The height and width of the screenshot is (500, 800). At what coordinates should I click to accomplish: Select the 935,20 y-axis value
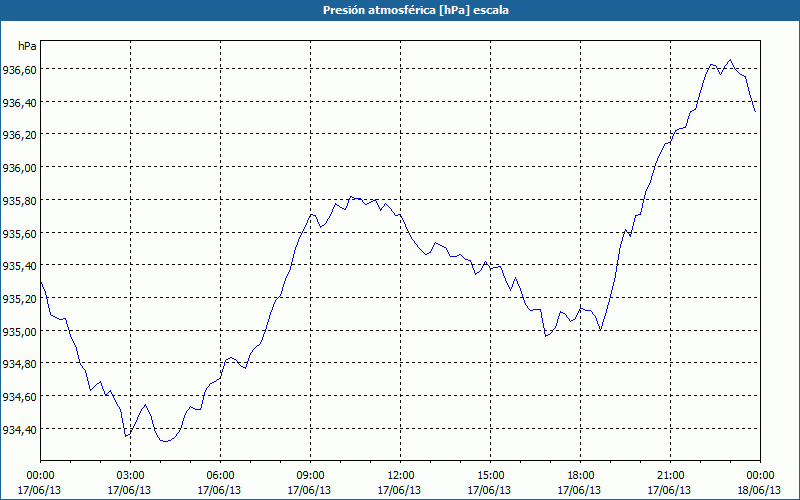tap(19, 298)
